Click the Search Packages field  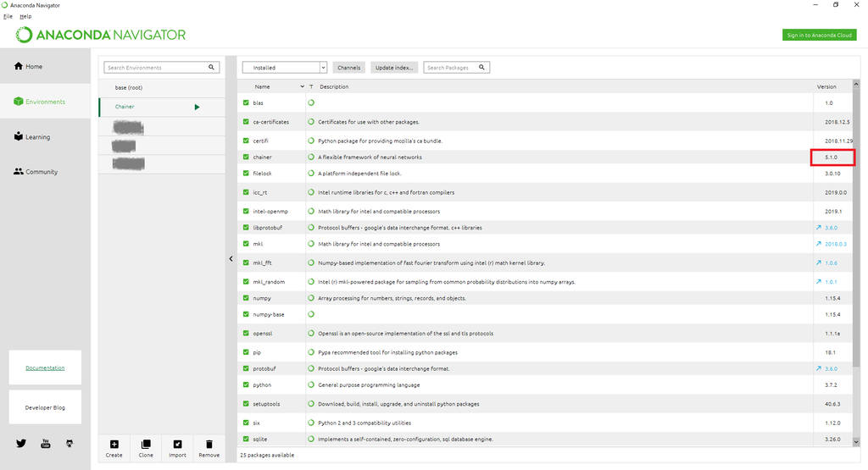pos(457,68)
